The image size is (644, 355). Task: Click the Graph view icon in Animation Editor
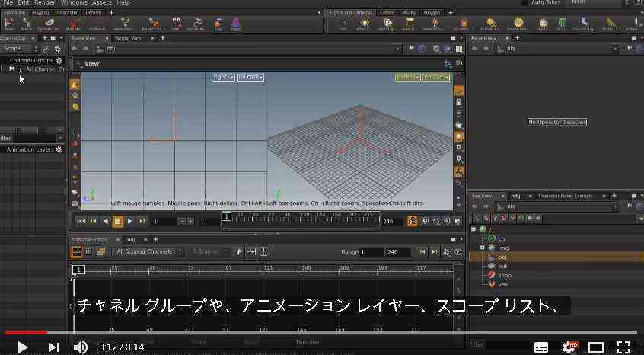click(x=76, y=252)
